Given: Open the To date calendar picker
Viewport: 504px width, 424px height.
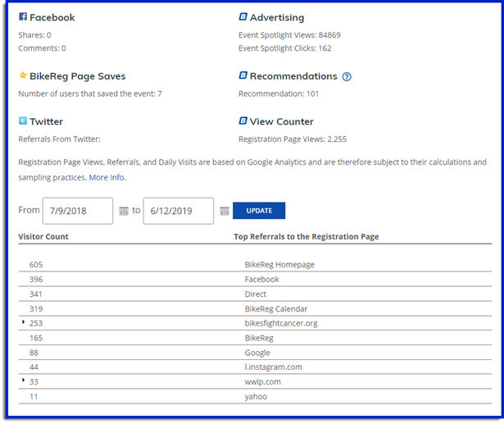Looking at the screenshot, I should (x=225, y=211).
